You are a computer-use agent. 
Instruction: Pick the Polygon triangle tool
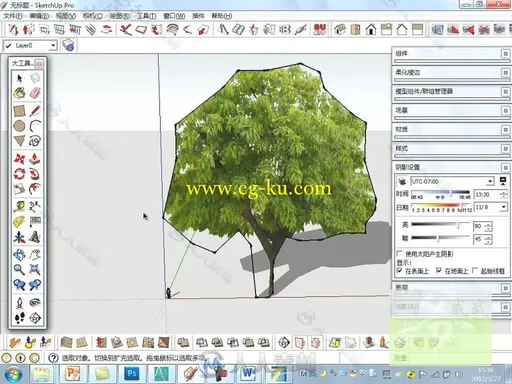click(19, 141)
